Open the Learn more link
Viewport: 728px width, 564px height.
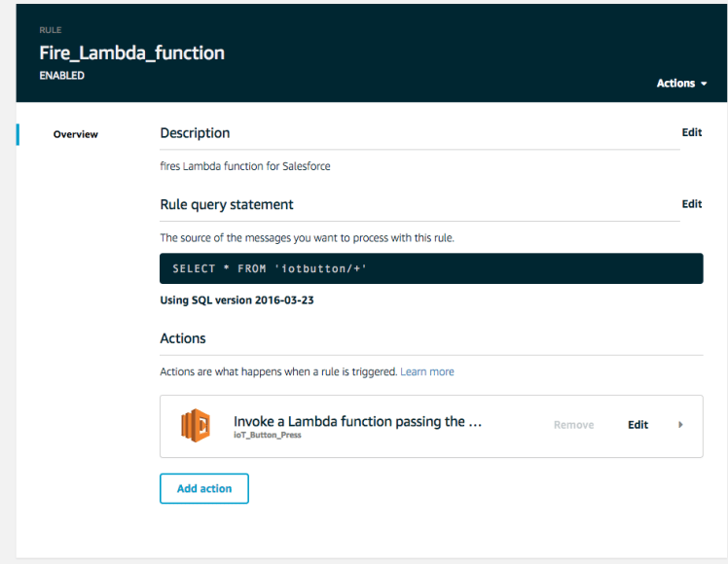click(426, 371)
